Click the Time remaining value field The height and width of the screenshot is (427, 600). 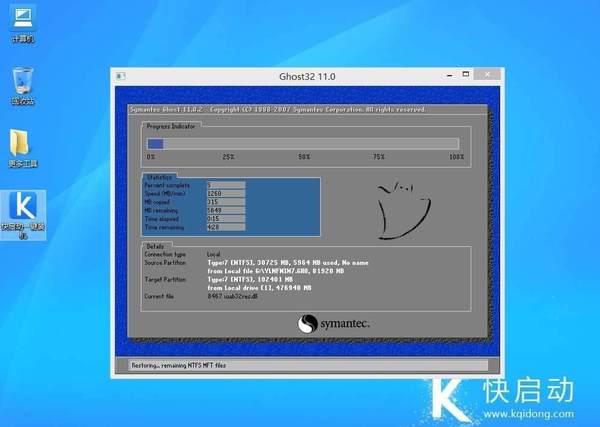(225, 227)
